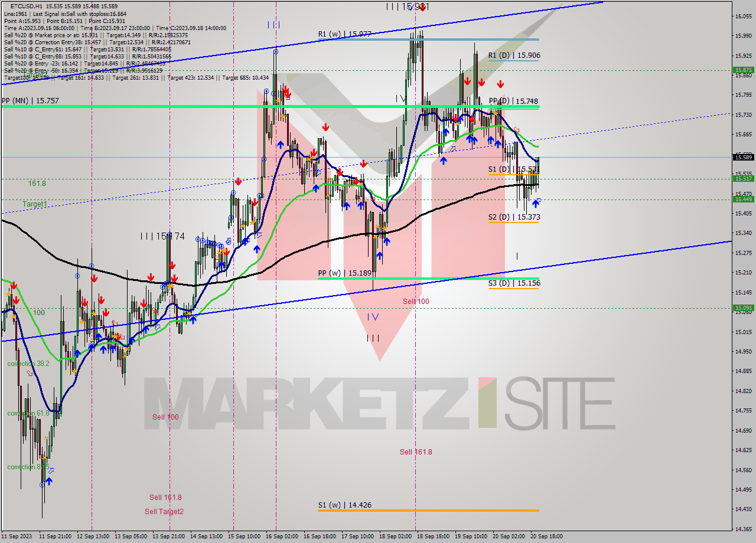Click the 'PP (D) | 15.748' label

click(x=514, y=101)
